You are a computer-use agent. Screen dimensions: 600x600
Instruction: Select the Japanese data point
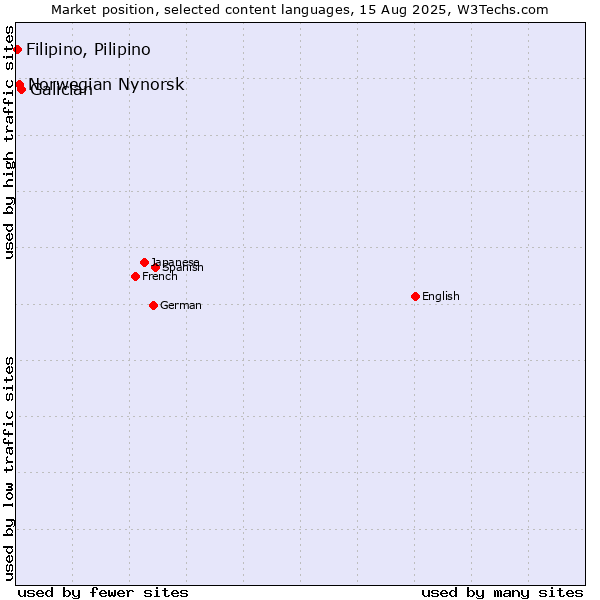click(x=144, y=262)
